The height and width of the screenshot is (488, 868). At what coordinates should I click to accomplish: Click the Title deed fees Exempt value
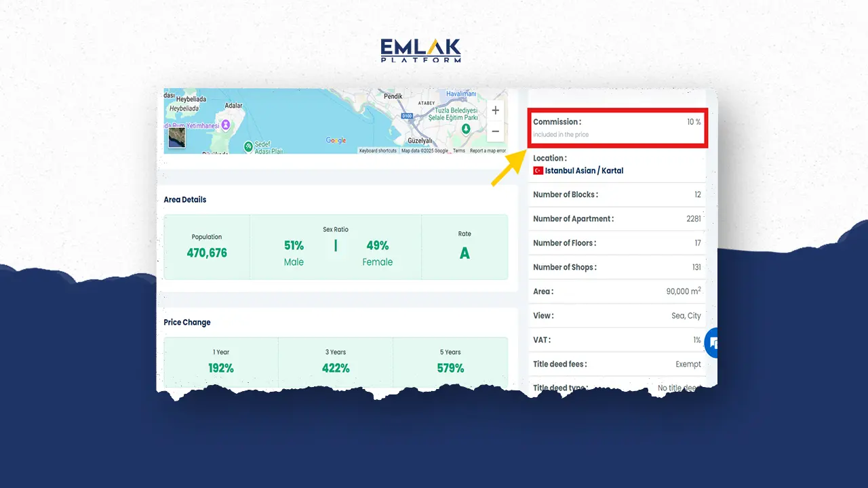coord(688,365)
